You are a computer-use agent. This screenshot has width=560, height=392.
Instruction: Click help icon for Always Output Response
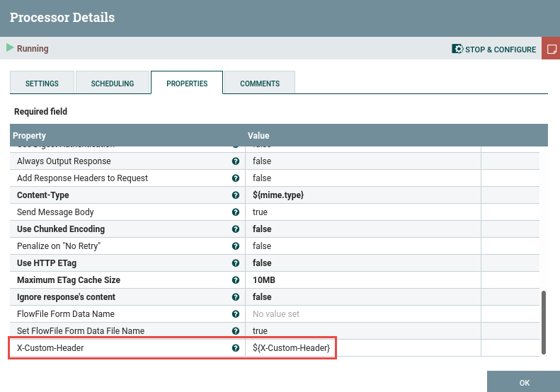236,161
